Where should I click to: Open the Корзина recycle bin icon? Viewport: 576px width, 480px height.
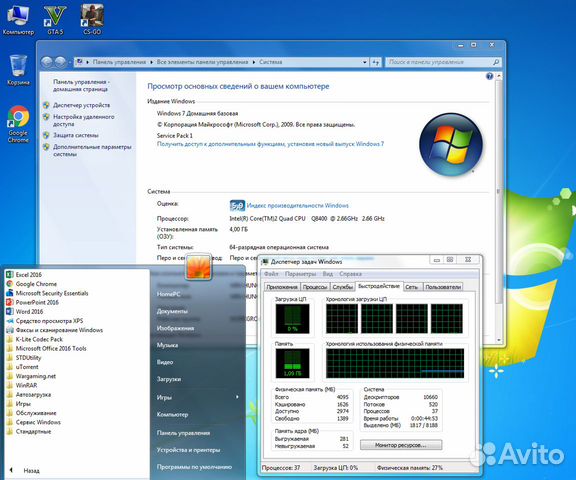coord(18,70)
